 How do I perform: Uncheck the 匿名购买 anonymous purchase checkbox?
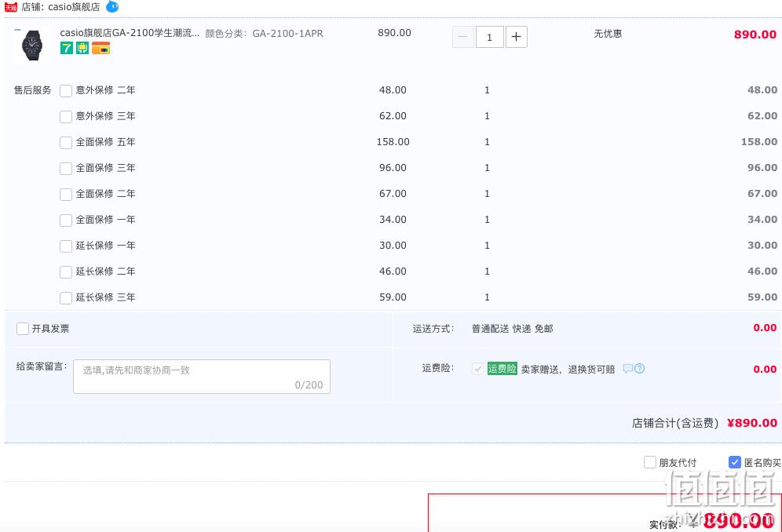coord(735,462)
